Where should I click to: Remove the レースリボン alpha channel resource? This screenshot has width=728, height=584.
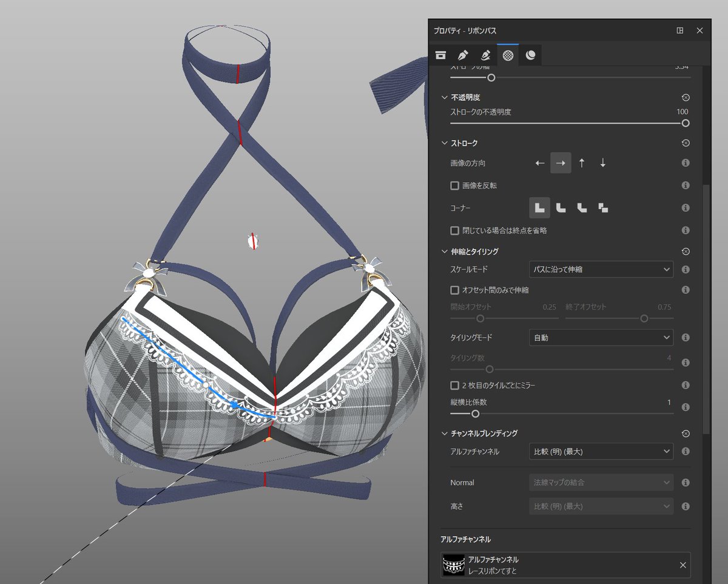click(x=682, y=565)
